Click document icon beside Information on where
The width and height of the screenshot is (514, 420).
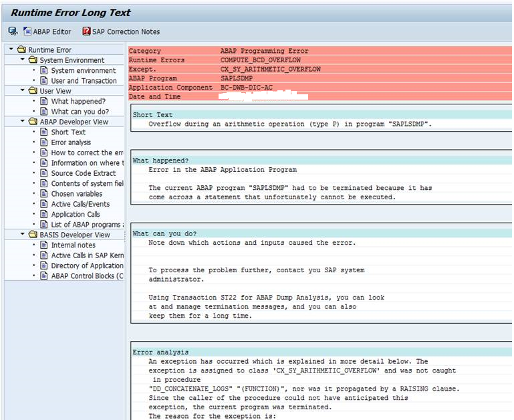coord(44,163)
